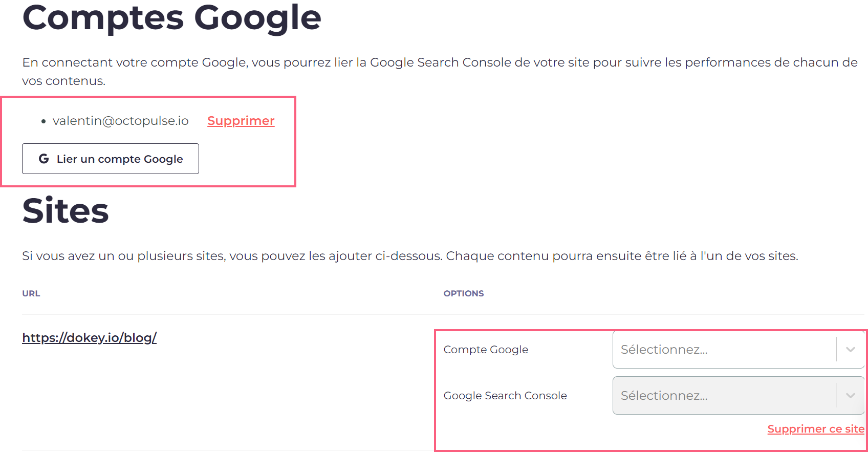
Task: Click the divider between Compte Google text and arrow
Action: [x=836, y=350]
